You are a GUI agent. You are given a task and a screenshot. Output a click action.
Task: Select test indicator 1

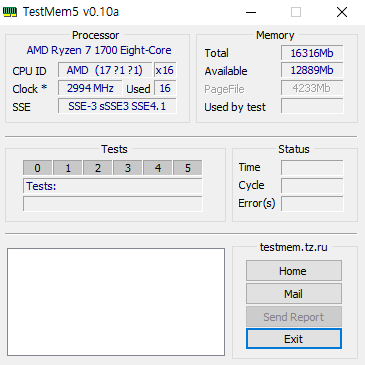[x=68, y=168]
